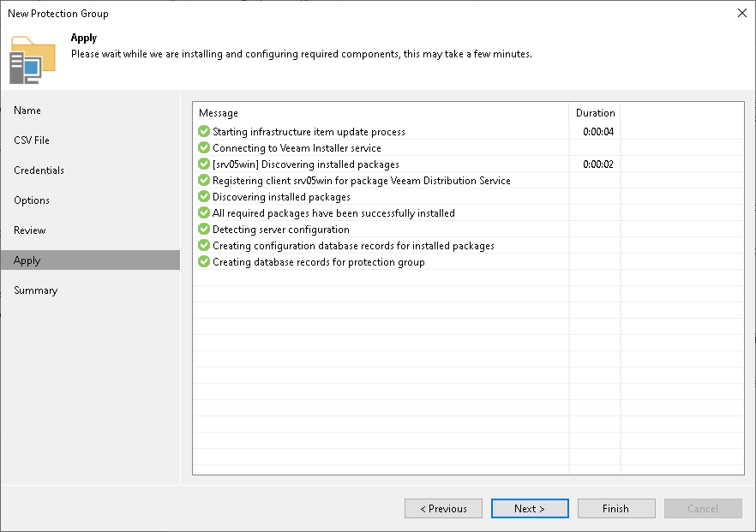This screenshot has height=532, width=756.
Task: Click green check beside Creating database records for protection group
Action: click(x=204, y=262)
